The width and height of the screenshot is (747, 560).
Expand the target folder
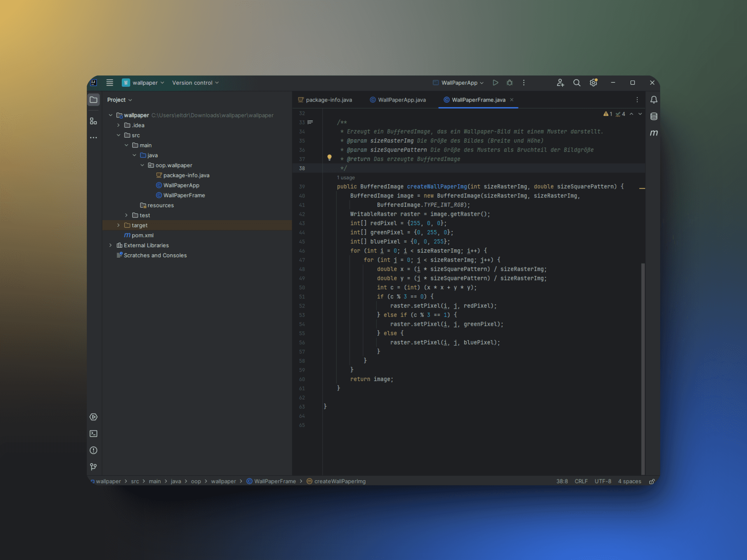click(118, 225)
